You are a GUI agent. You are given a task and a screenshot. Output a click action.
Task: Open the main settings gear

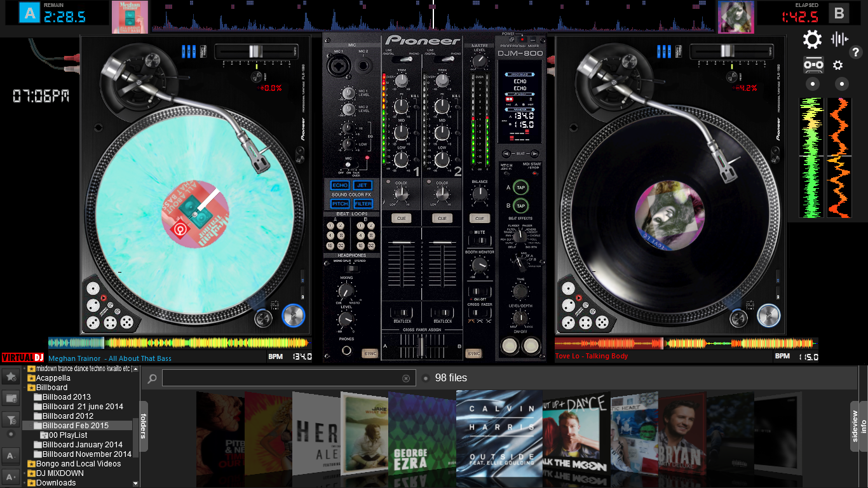click(x=812, y=39)
